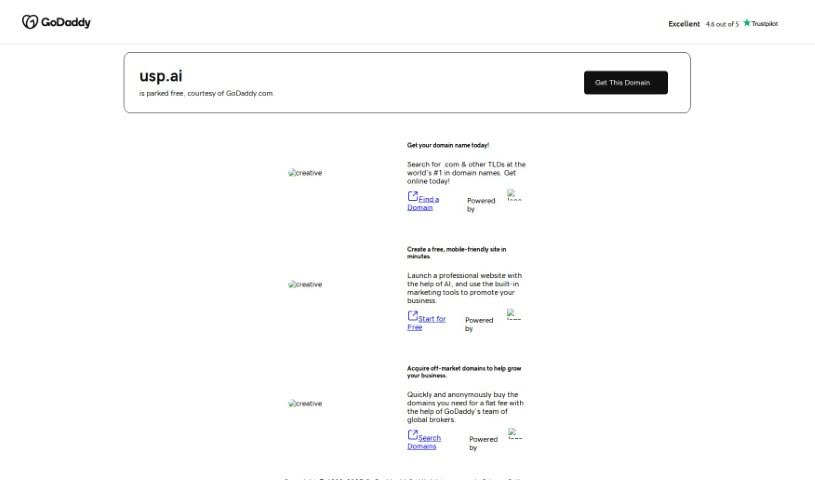Image resolution: width=815 pixels, height=480 pixels.
Task: Click 'Get your domain name today!' heading
Action: click(x=448, y=145)
